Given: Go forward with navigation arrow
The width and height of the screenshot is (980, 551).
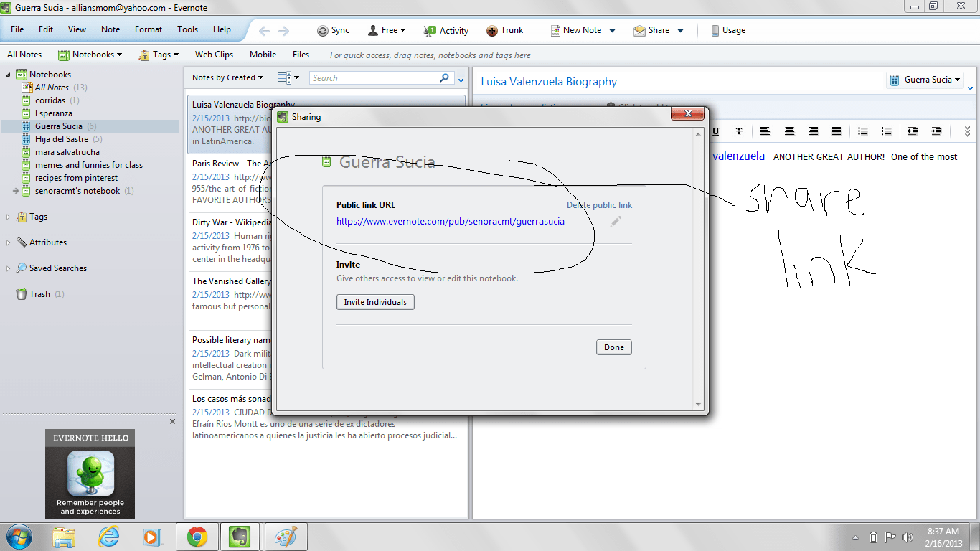Looking at the screenshot, I should (284, 31).
